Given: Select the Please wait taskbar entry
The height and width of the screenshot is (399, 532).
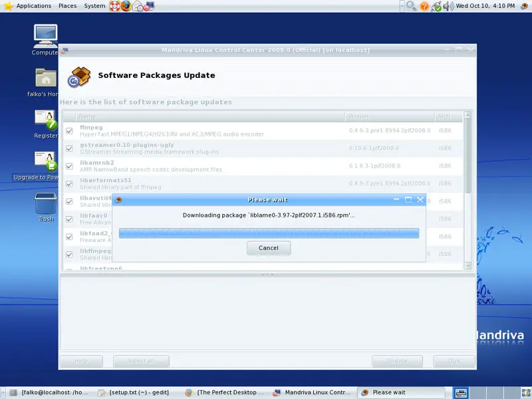Looking at the screenshot, I should click(401, 392).
